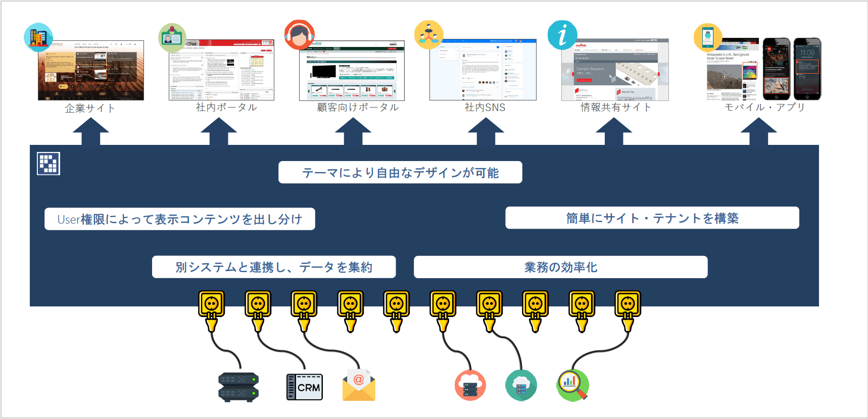
Task: Click the plug wired to the analytics icon
Action: [628, 311]
